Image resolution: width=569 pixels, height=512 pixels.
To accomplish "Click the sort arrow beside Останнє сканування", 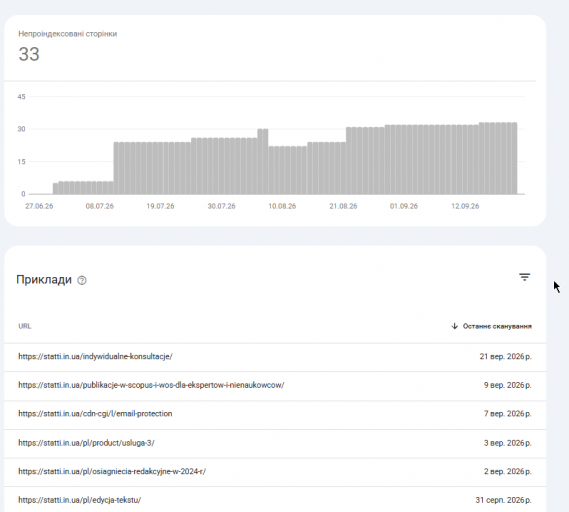I will (x=454, y=326).
